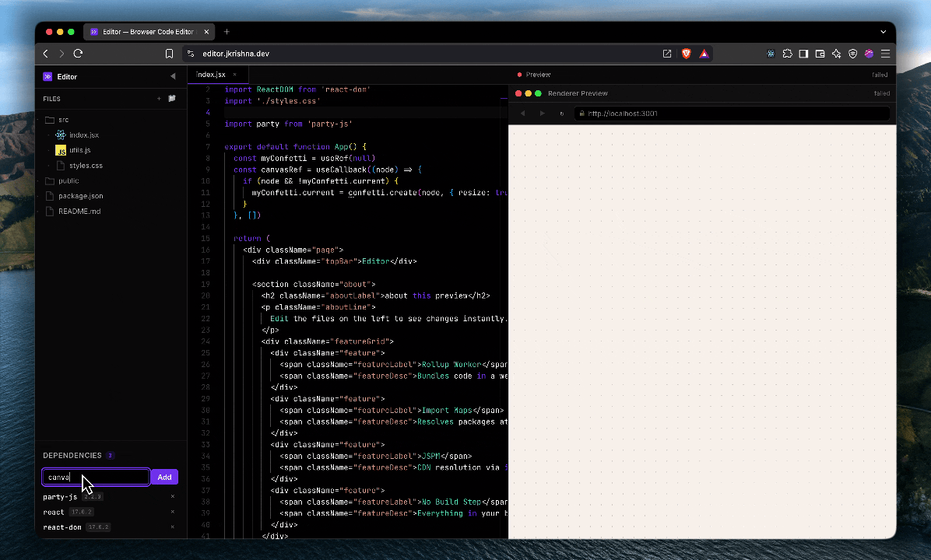Viewport: 931px width, 560px height.
Task: Open the Brave VPN shield icon
Action: (x=852, y=54)
